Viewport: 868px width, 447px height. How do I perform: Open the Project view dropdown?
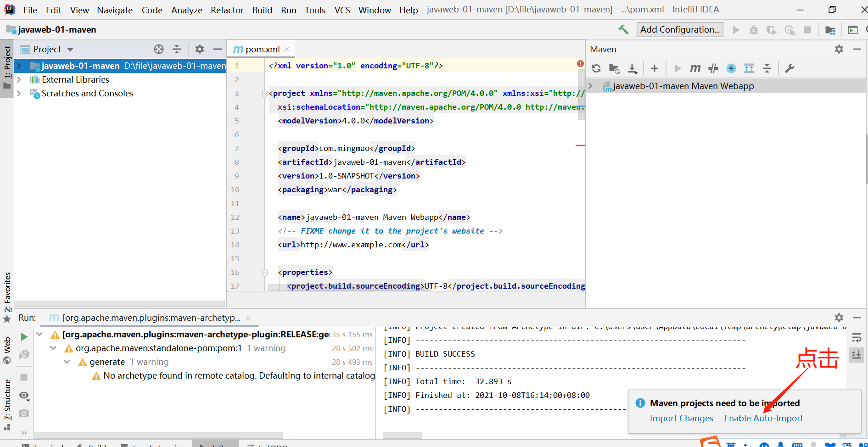coord(70,50)
